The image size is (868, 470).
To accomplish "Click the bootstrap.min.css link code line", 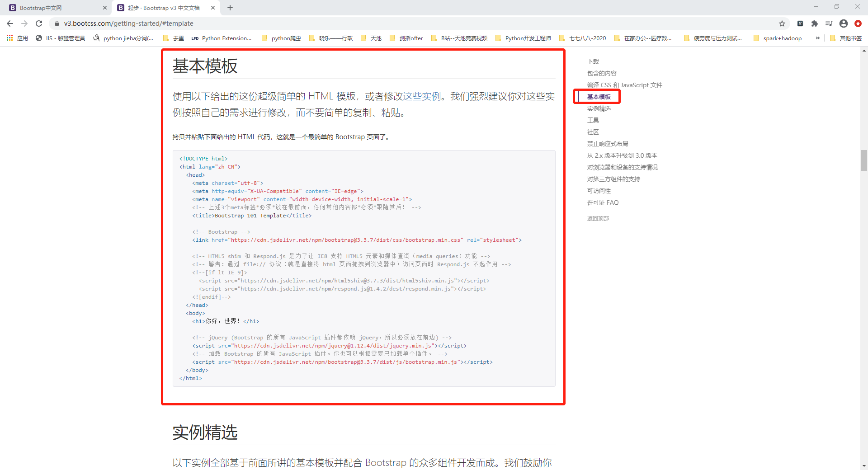I will [357, 240].
